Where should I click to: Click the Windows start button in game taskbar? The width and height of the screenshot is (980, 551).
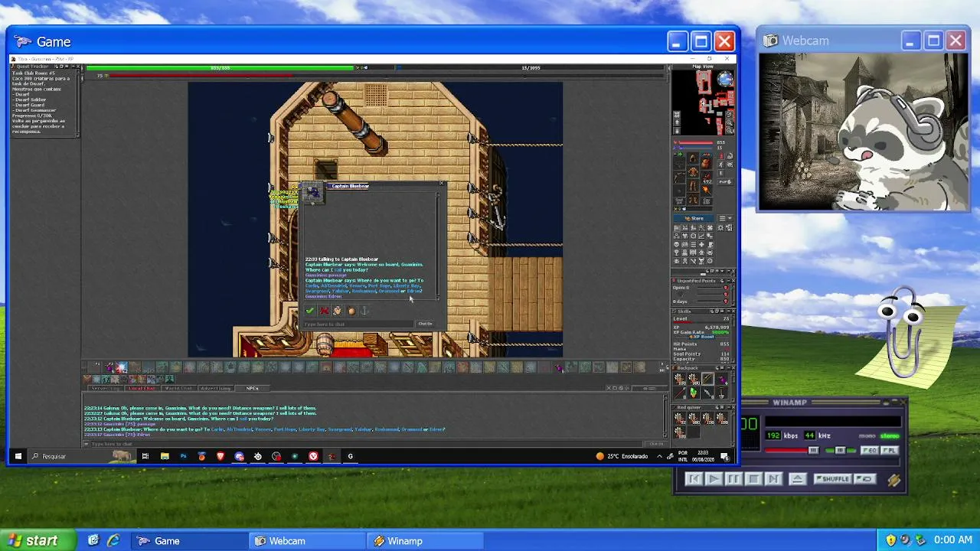tap(18, 457)
